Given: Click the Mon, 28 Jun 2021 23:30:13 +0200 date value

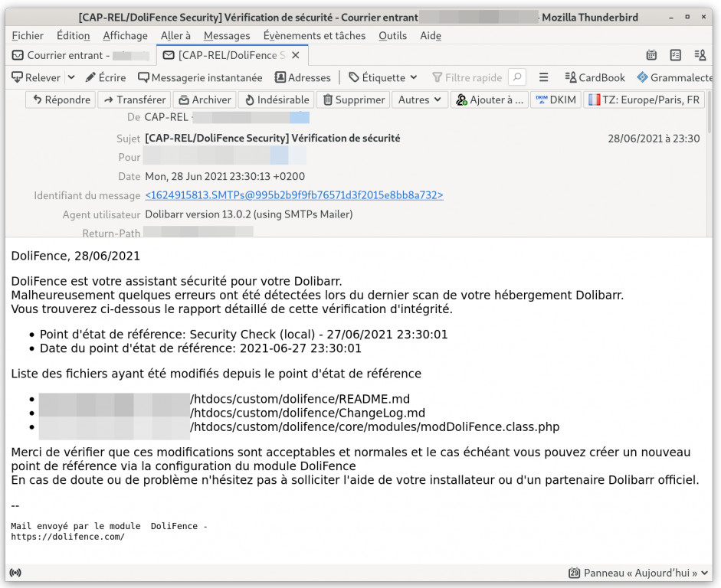Looking at the screenshot, I should pyautogui.click(x=224, y=176).
